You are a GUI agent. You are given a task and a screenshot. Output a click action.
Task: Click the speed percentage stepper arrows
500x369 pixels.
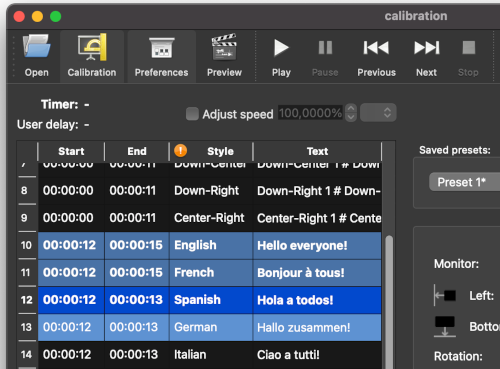[351, 113]
